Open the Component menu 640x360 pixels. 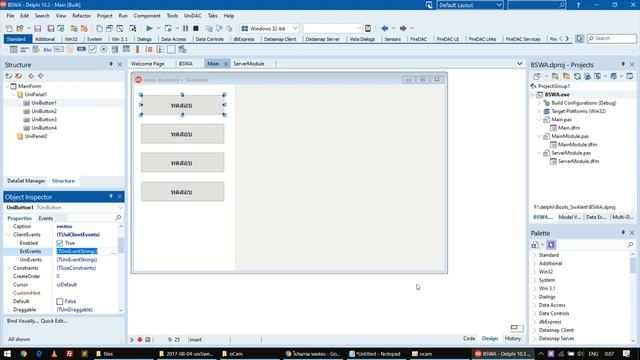pyautogui.click(x=147, y=16)
